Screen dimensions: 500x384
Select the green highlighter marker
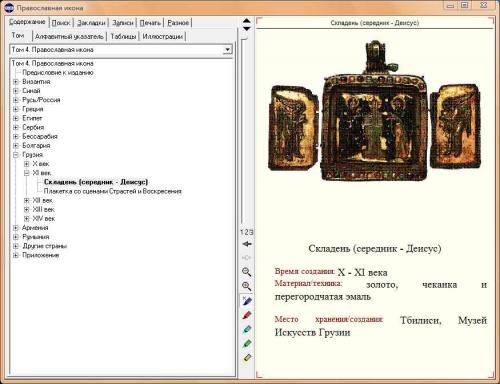pos(247,344)
